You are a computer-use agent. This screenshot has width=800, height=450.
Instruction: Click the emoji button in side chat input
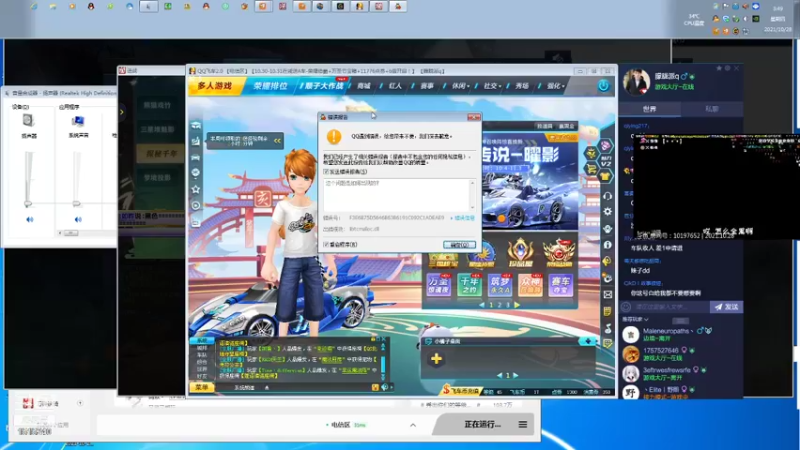(x=626, y=307)
